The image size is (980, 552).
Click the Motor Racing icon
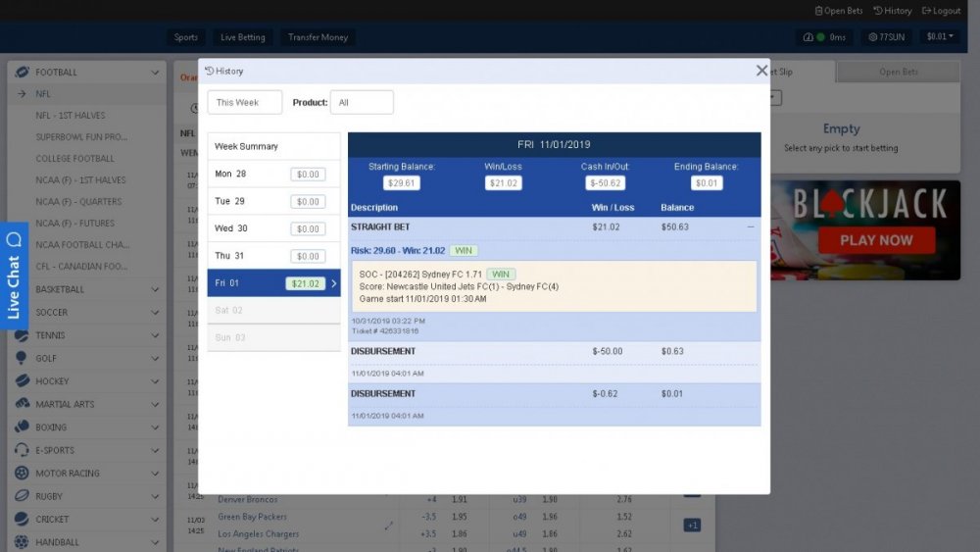[x=22, y=473]
